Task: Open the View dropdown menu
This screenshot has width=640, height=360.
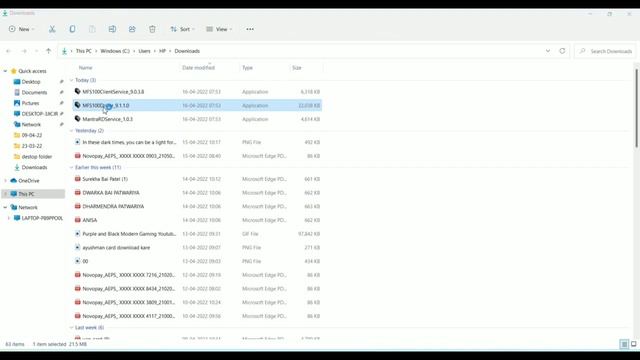Action: click(219, 29)
